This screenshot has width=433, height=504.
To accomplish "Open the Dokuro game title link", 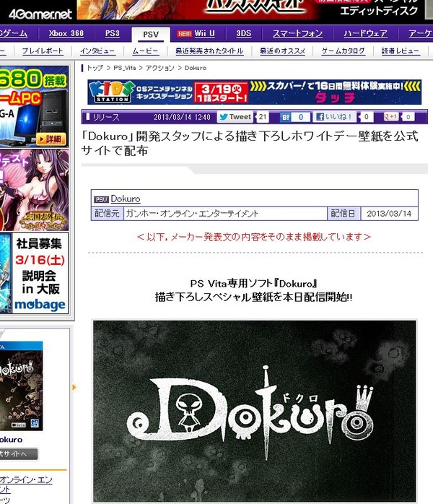I will pos(126,199).
